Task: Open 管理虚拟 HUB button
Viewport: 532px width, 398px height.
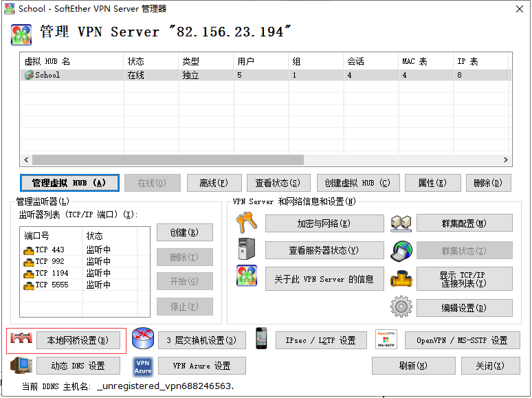Action: 69,183
